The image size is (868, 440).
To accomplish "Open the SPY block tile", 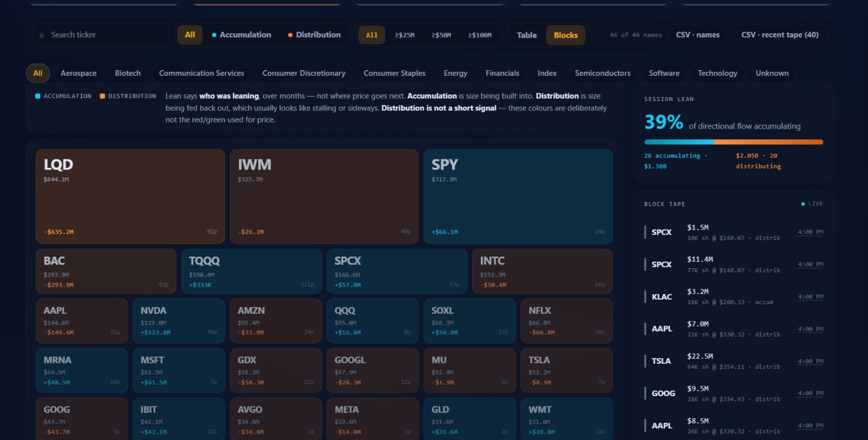I will 518,196.
